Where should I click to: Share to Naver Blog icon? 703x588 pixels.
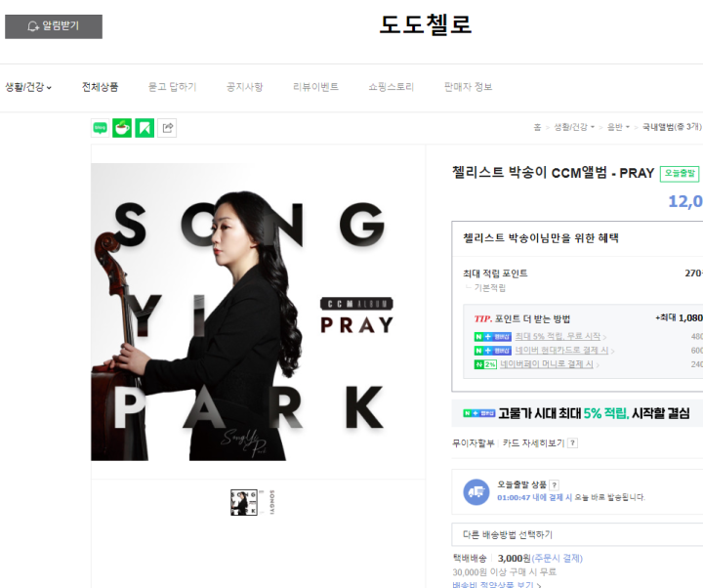tap(100, 128)
